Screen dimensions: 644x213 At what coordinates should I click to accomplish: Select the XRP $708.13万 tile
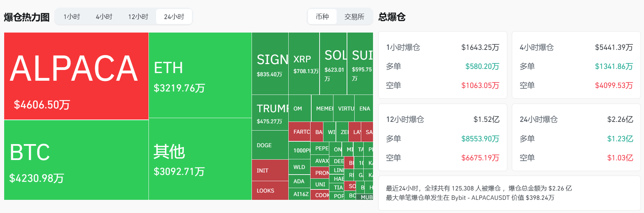click(304, 63)
